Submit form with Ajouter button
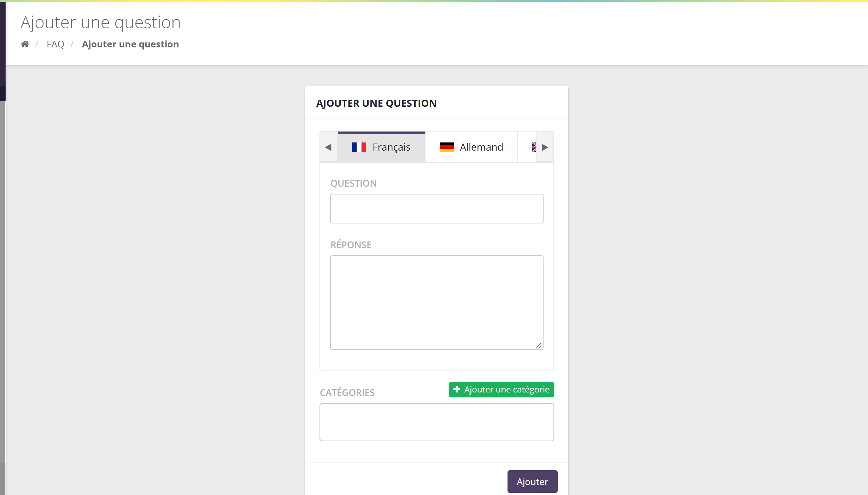868x495 pixels. (532, 482)
